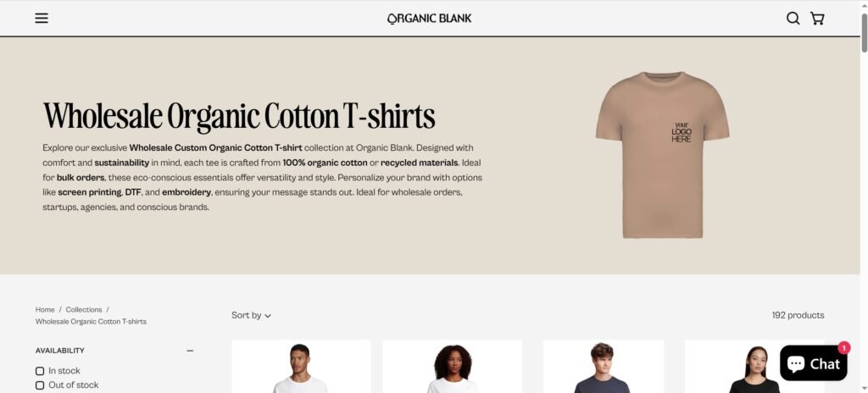Image resolution: width=868 pixels, height=393 pixels.
Task: Check the In stock filter
Action: pos(40,371)
